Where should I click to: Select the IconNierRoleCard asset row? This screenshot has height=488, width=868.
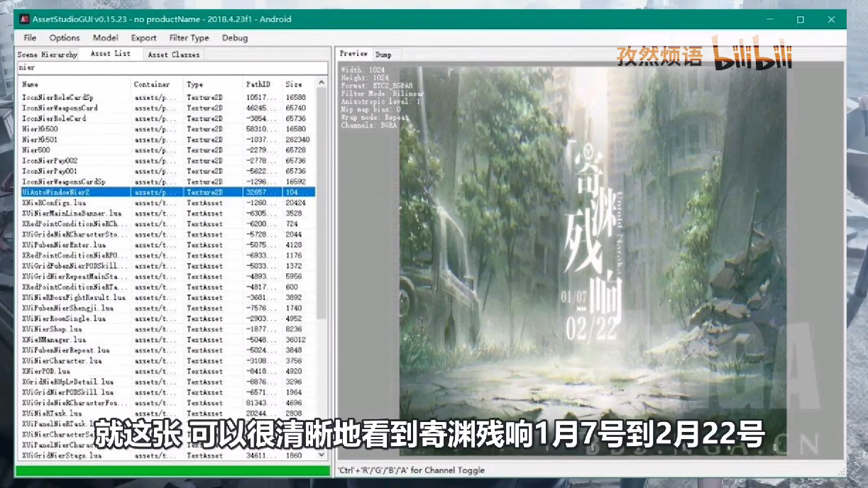tap(167, 118)
